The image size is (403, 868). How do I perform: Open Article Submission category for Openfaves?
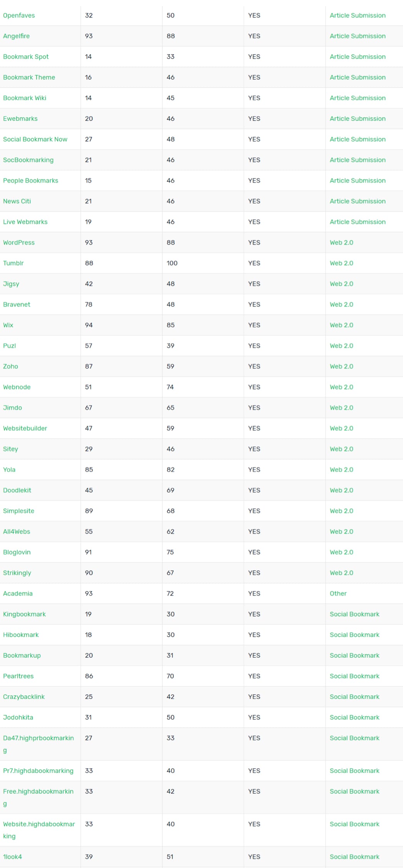(x=358, y=15)
